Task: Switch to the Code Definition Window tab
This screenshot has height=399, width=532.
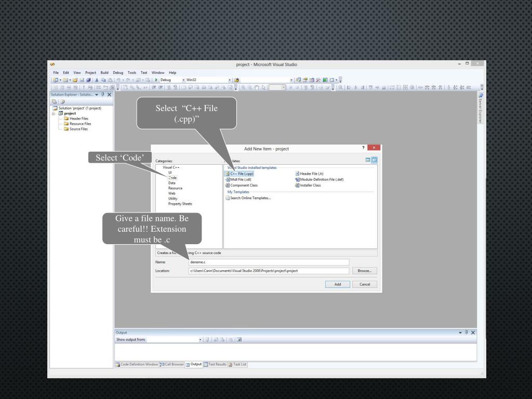Action: pyautogui.click(x=137, y=364)
